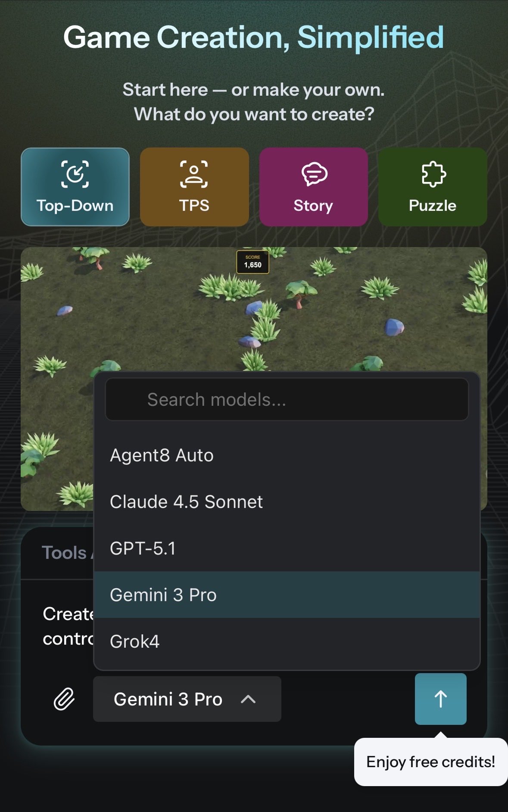The image size is (508, 812).
Task: Choose the Grok4 model option
Action: pyautogui.click(x=287, y=642)
